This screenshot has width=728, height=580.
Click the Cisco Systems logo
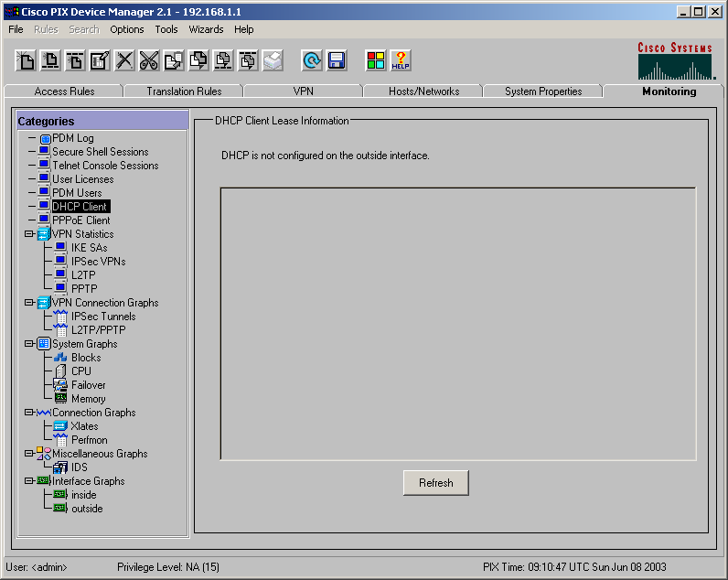click(x=676, y=60)
